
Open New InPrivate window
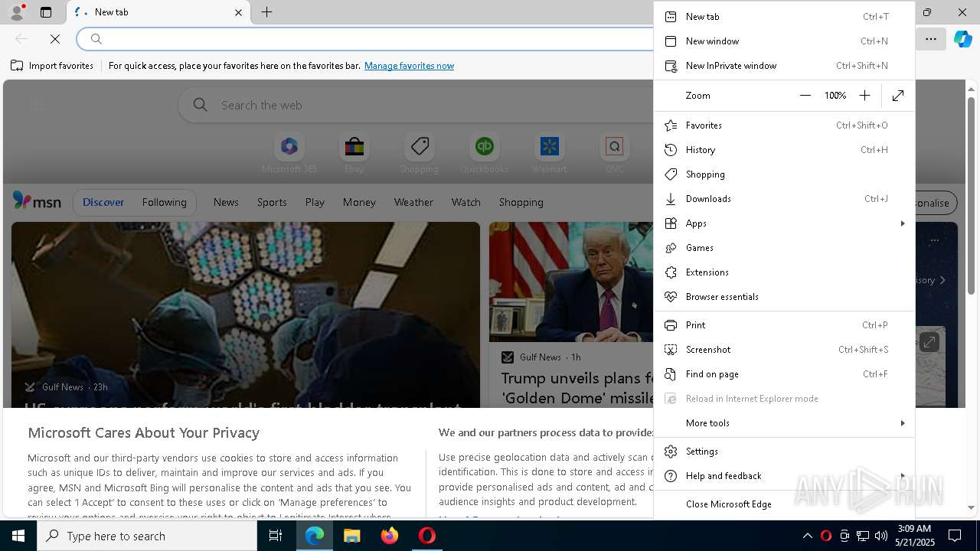(784, 65)
